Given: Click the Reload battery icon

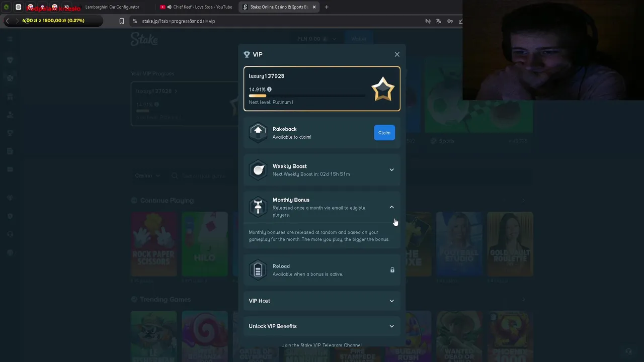Looking at the screenshot, I should [258, 270].
